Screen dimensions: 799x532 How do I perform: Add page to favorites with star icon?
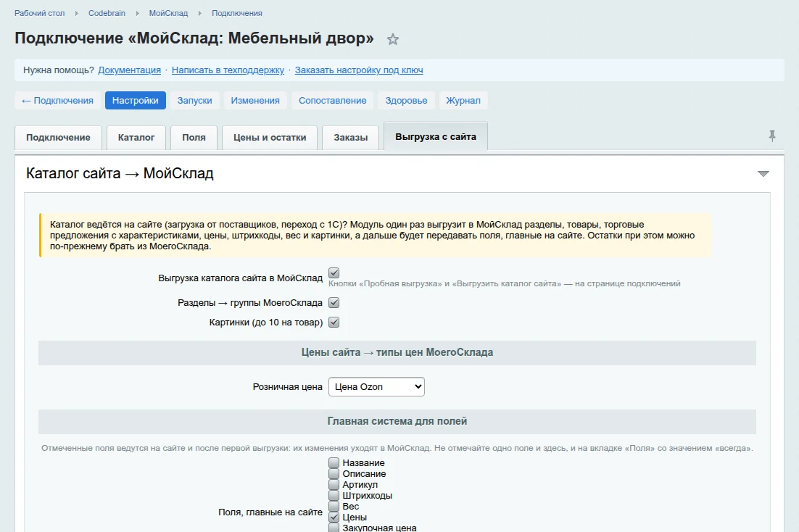click(x=392, y=39)
